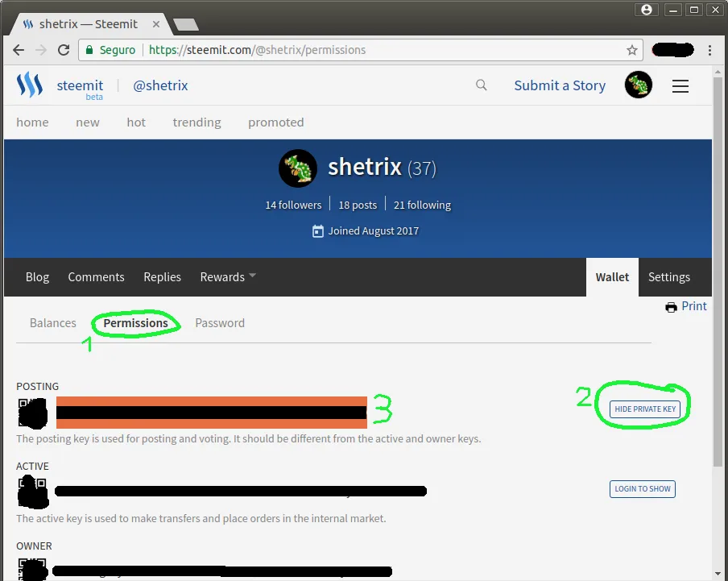Image resolution: width=728 pixels, height=581 pixels.
Task: Open the trending posts link
Action: coord(196,122)
